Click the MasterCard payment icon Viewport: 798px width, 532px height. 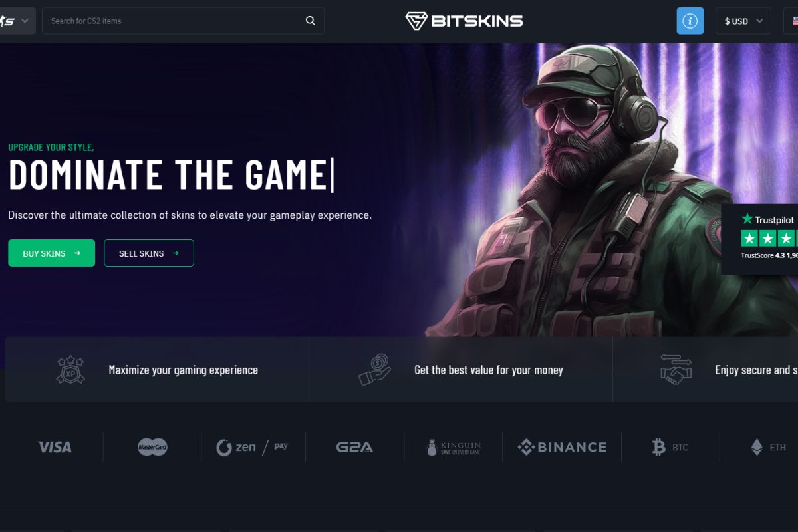tap(153, 447)
